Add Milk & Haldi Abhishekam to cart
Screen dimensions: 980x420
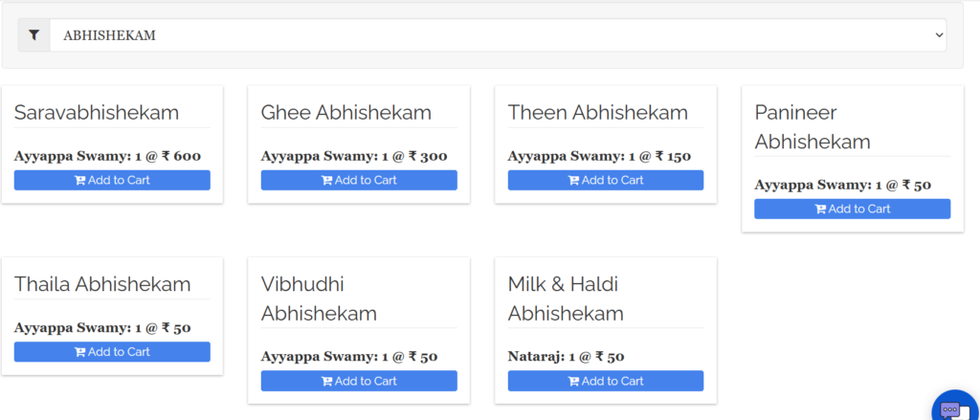click(606, 381)
